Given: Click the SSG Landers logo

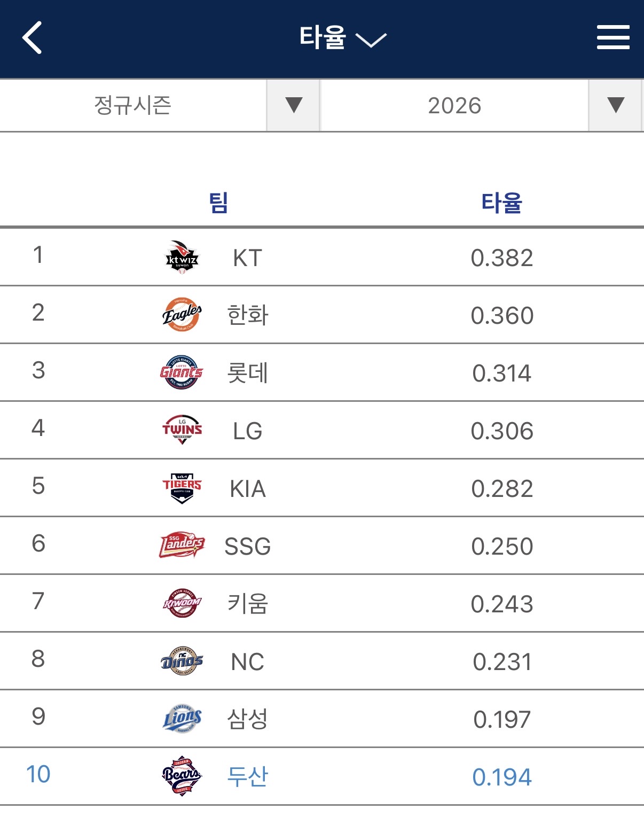Looking at the screenshot, I should (182, 546).
